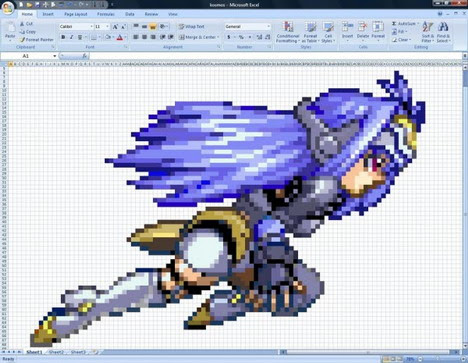Image resolution: width=468 pixels, height=363 pixels.
Task: Open the General number format dropdown
Action: click(x=269, y=26)
